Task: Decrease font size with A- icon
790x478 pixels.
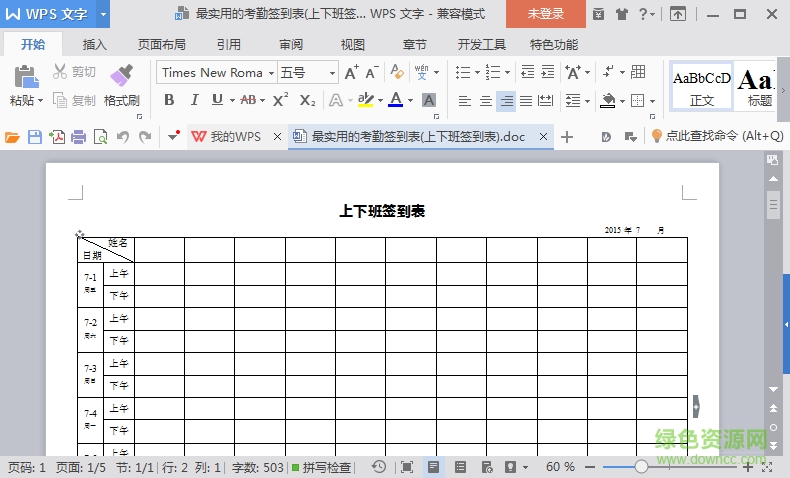Action: tap(372, 73)
